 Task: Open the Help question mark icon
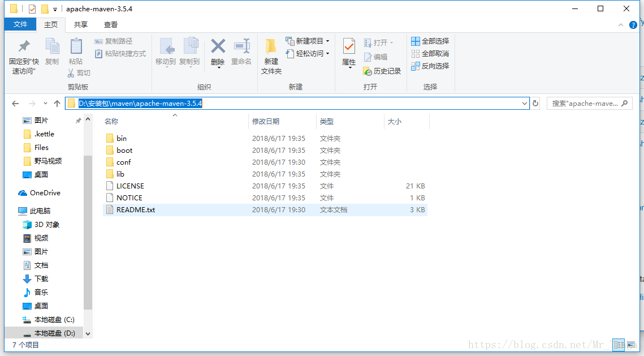[x=633, y=25]
